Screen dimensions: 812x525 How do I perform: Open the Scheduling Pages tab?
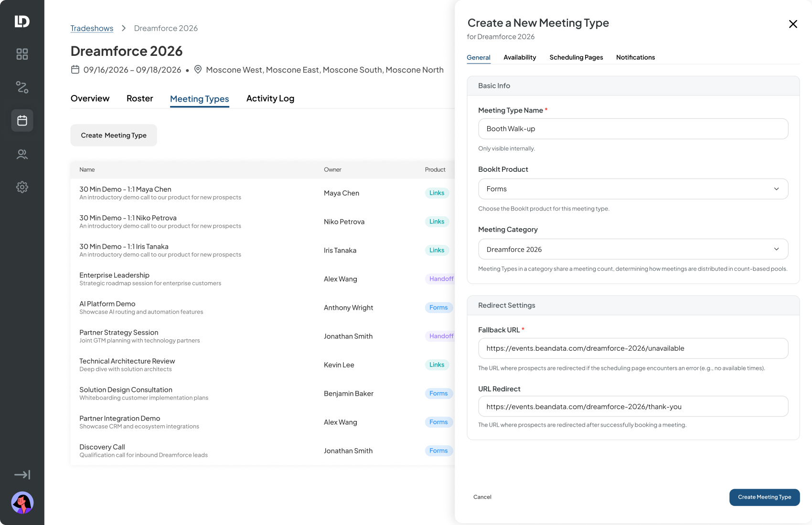tap(576, 57)
